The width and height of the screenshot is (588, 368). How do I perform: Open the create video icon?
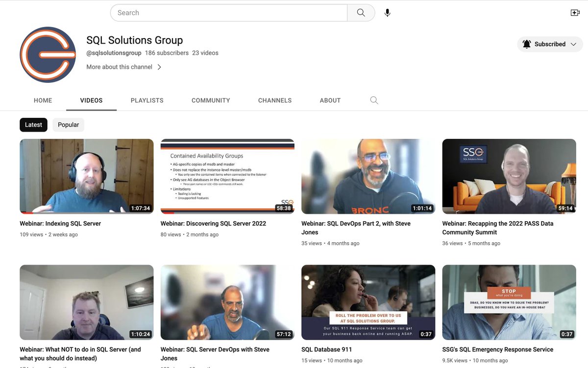575,13
